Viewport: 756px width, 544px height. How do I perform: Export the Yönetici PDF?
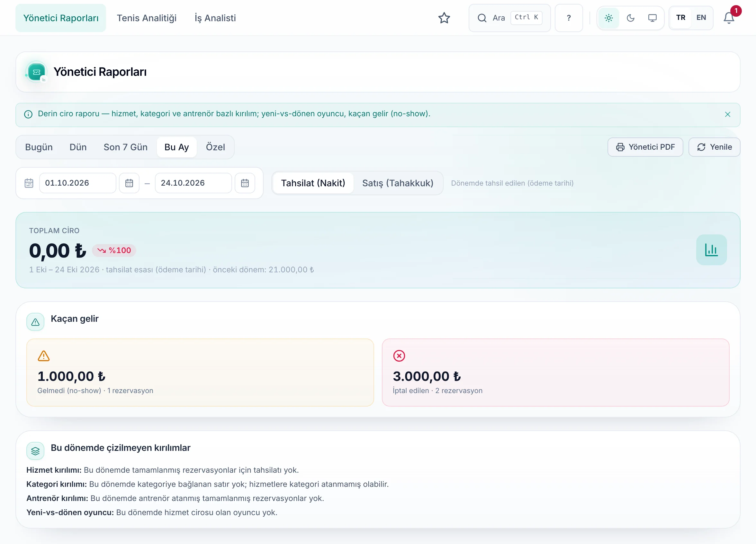(x=645, y=147)
